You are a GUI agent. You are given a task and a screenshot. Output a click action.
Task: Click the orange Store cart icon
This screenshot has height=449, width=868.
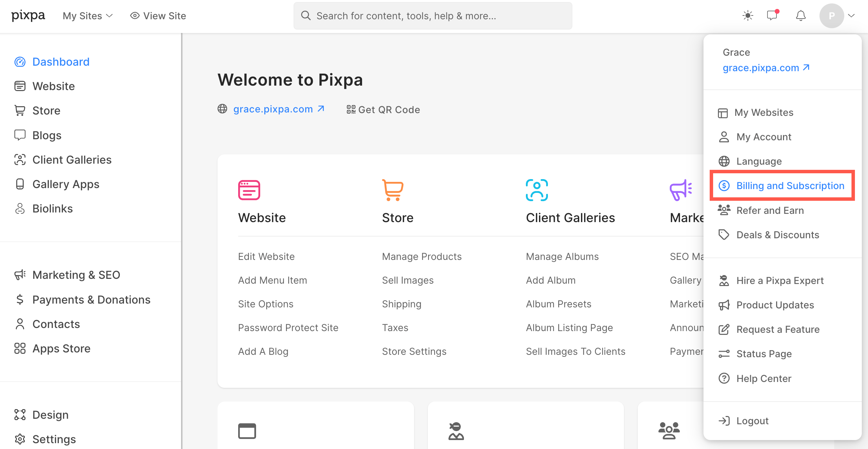click(x=392, y=190)
